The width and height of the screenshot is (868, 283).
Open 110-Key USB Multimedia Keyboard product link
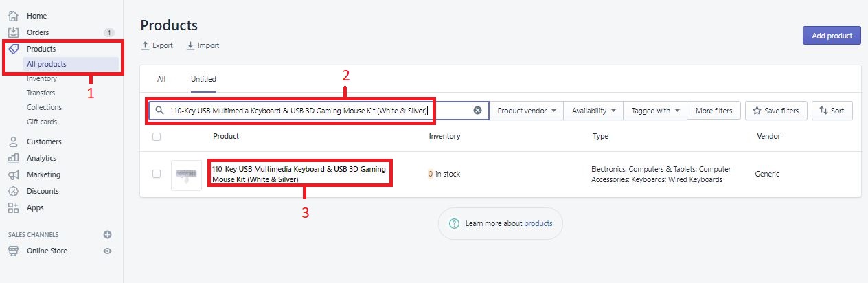point(299,174)
